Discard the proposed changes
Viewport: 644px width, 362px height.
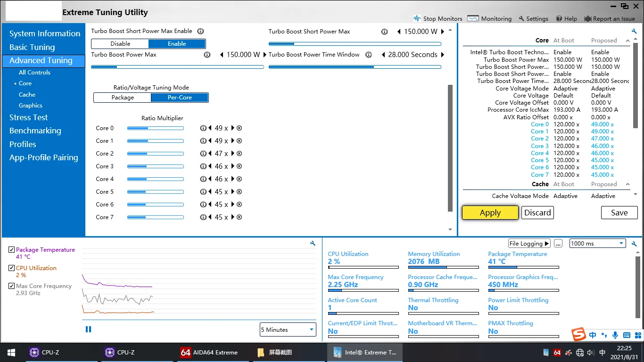coord(537,213)
